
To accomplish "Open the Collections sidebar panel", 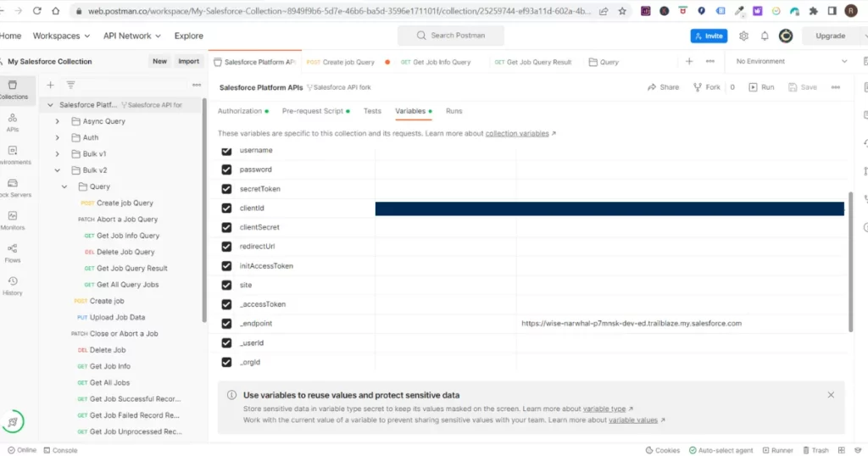I will (14, 90).
